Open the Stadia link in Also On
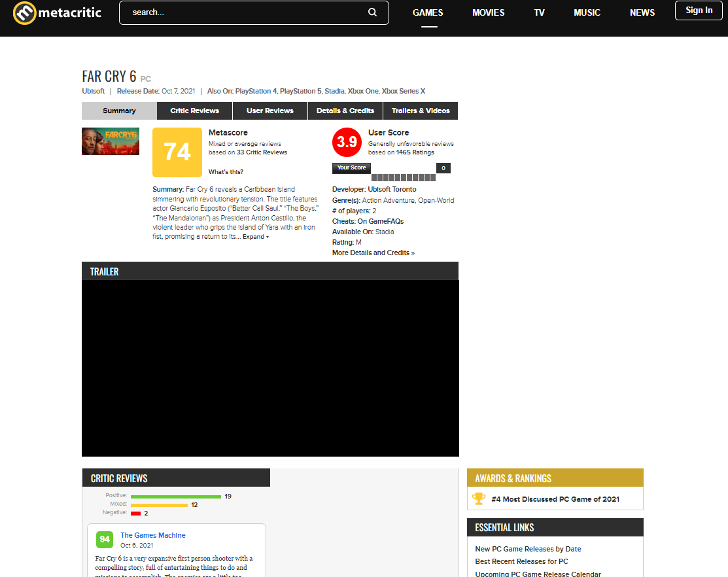Screen dimensions: 728x577 334,91
